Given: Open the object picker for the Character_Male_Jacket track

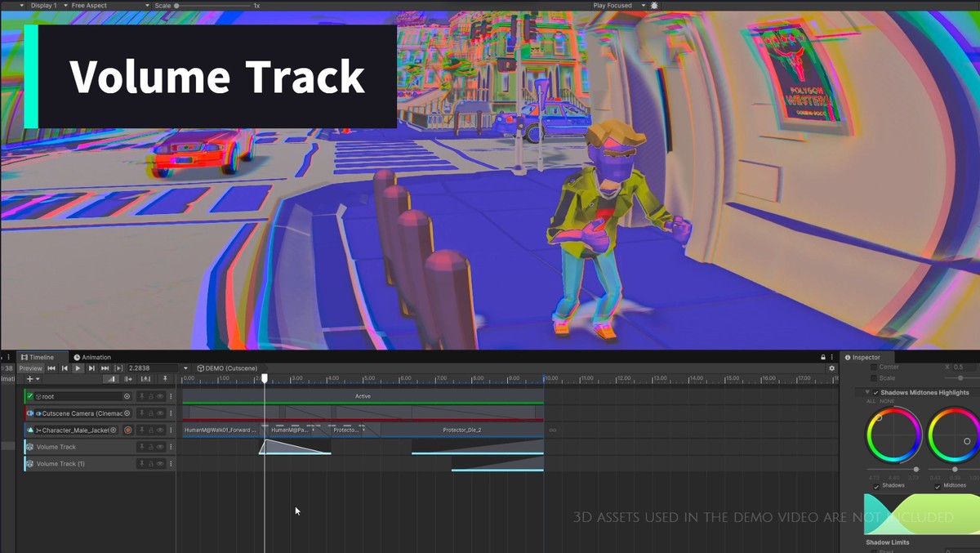Looking at the screenshot, I should (x=114, y=430).
